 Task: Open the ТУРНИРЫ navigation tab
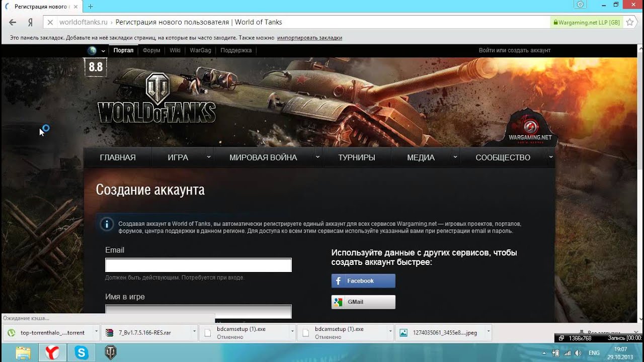tap(357, 157)
